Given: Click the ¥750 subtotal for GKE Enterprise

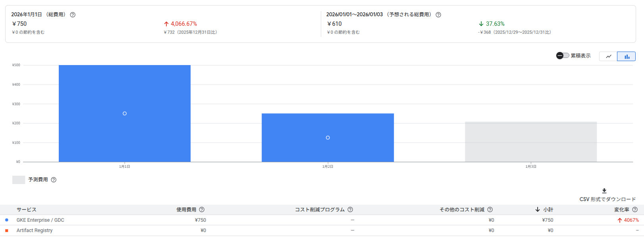Looking at the screenshot, I should (548, 220).
